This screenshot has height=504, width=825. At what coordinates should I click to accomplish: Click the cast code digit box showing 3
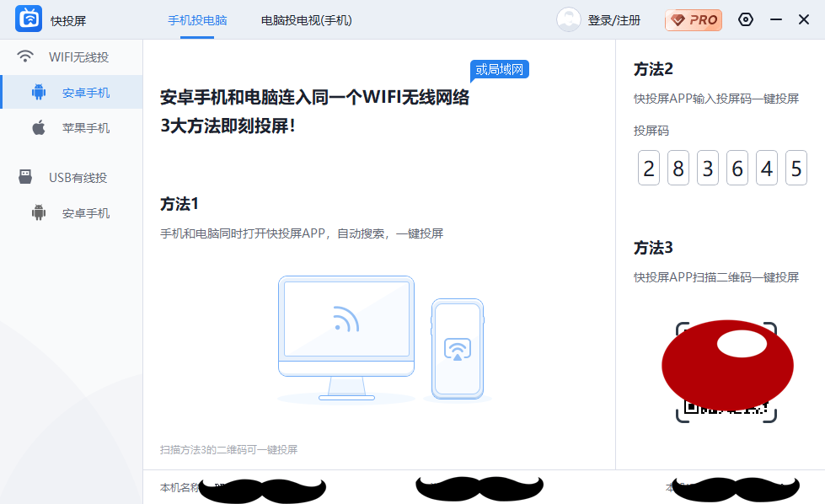(x=708, y=168)
